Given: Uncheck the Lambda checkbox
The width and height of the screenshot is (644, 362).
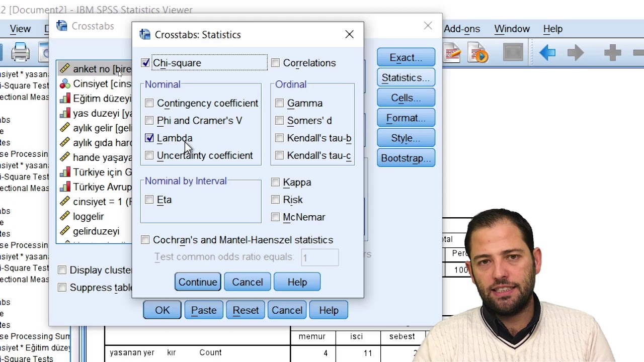Looking at the screenshot, I should [x=149, y=138].
